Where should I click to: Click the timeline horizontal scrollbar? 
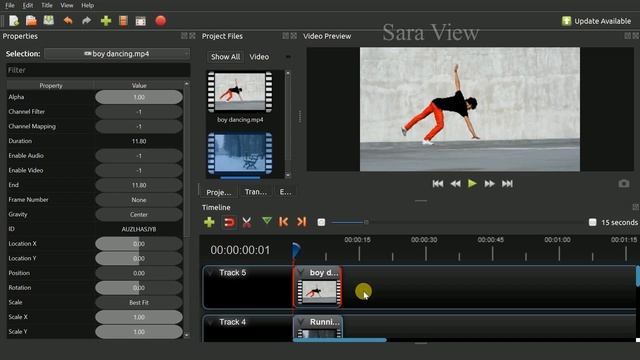[340, 340]
